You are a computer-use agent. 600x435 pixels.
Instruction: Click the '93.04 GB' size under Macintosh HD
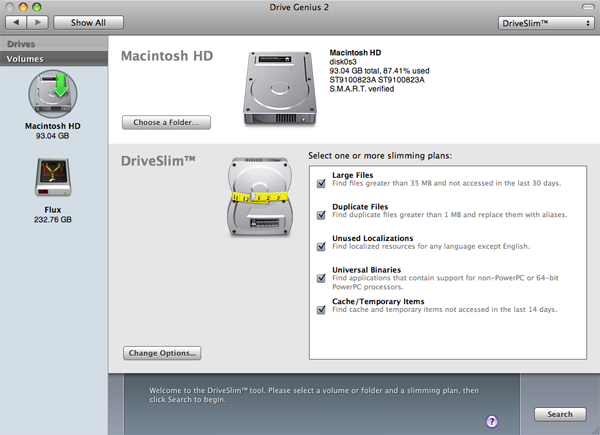tap(52, 136)
